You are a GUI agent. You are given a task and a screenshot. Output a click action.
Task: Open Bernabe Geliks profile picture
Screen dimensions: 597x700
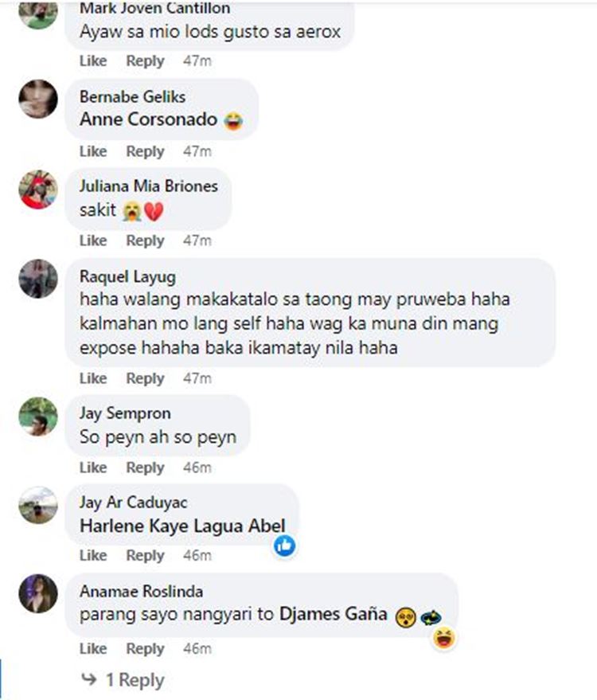38,99
